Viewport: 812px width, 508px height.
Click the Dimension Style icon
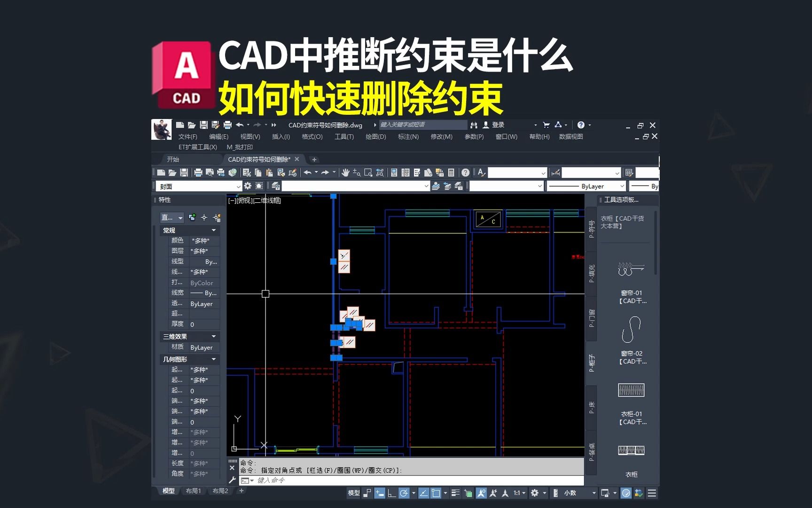pos(555,173)
